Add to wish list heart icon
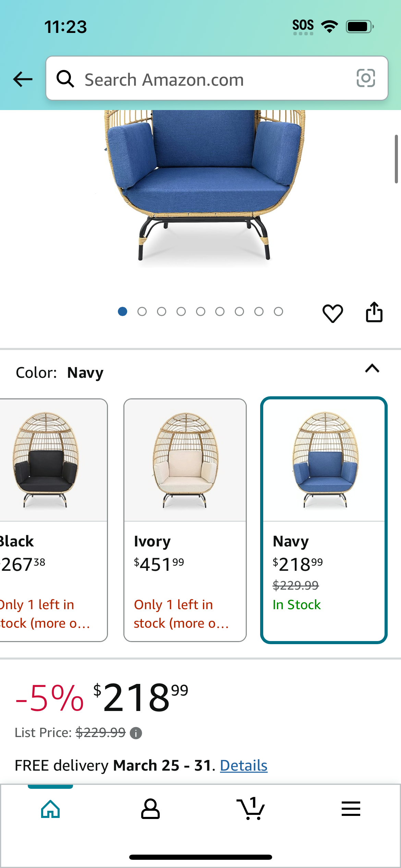 point(332,313)
